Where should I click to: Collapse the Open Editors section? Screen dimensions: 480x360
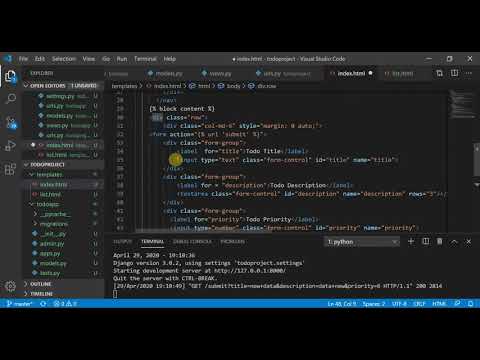click(x=63, y=86)
